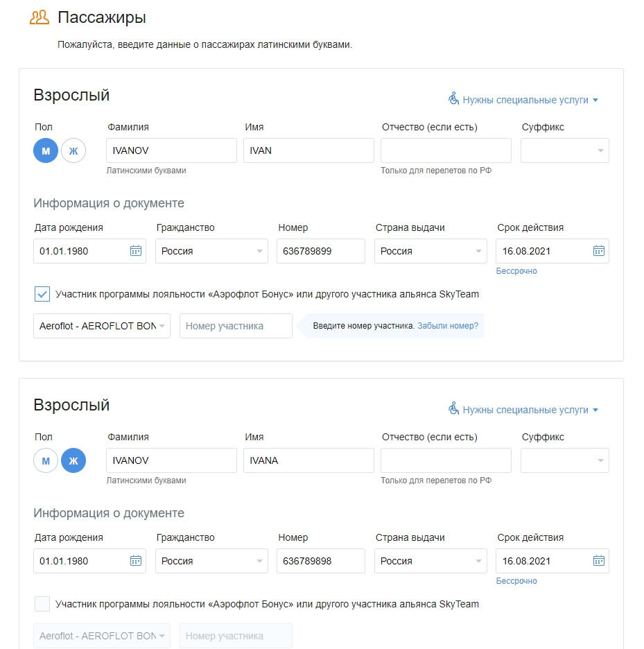Screen dimensions: 644x649
Task: Enable second passenger's Аэрофлот Бонус loyalty checkbox
Action: [42, 604]
